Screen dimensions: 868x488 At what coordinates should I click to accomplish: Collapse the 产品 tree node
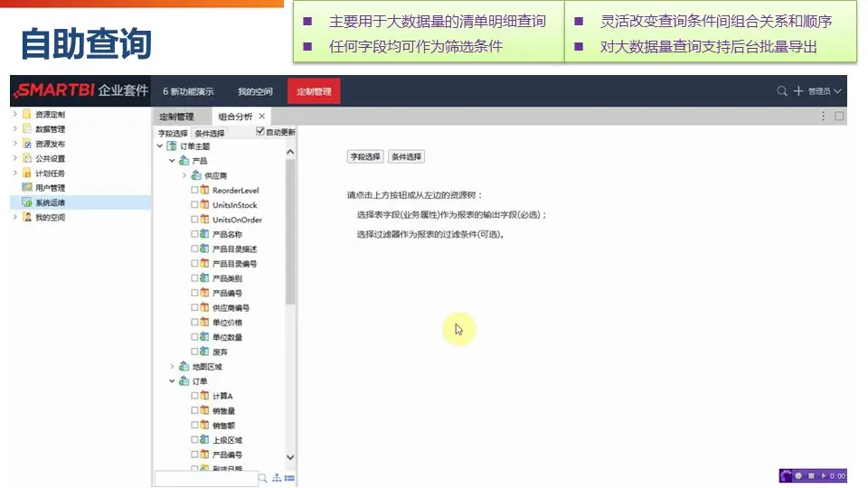(x=172, y=161)
